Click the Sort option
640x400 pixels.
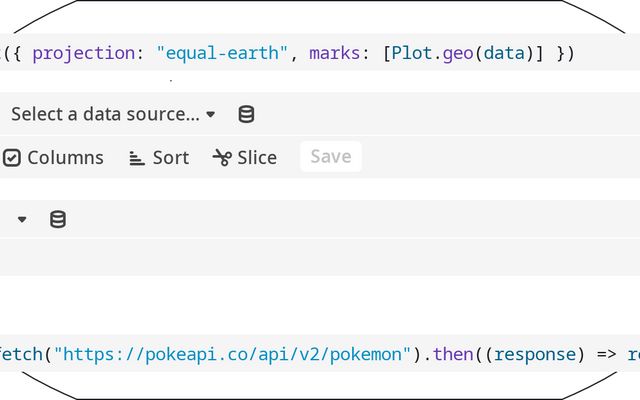click(159, 158)
